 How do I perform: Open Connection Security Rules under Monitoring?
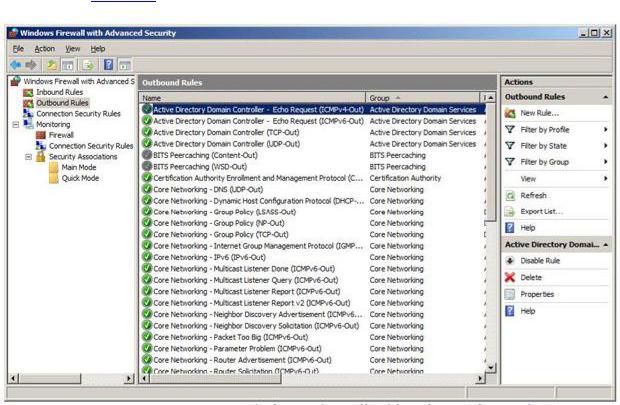click(x=91, y=146)
